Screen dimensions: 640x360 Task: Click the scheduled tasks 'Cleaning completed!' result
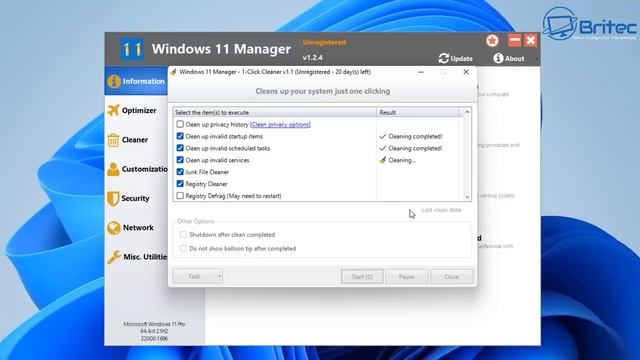(415, 148)
